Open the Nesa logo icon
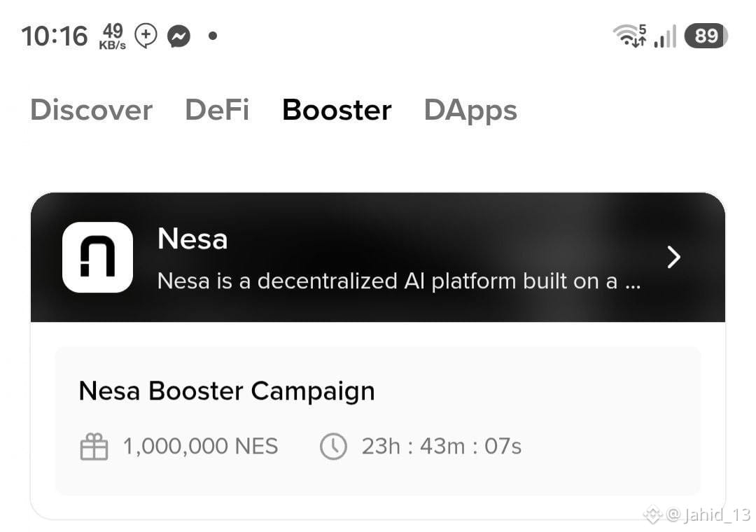 [97, 257]
